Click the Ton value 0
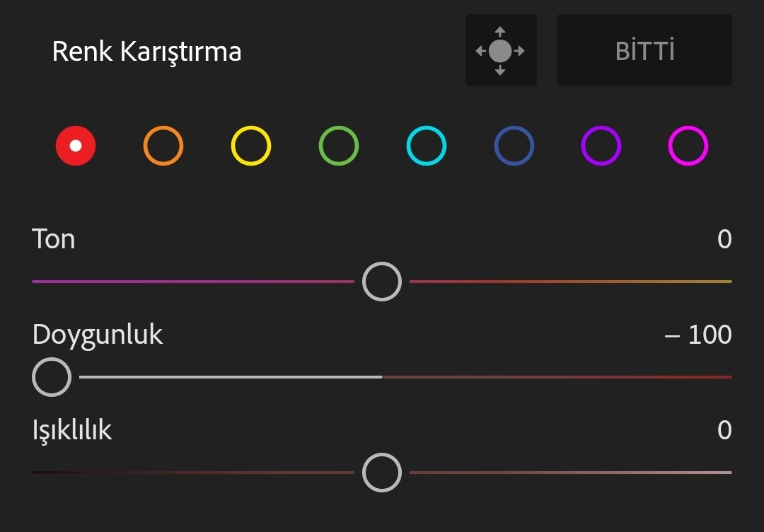 coord(724,239)
